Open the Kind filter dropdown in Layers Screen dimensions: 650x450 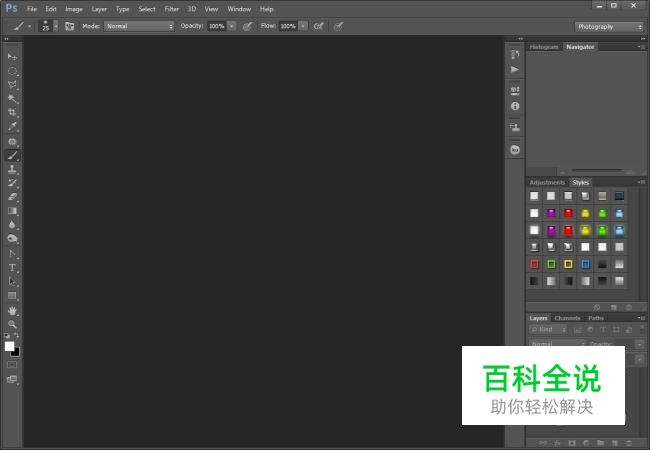click(x=548, y=329)
